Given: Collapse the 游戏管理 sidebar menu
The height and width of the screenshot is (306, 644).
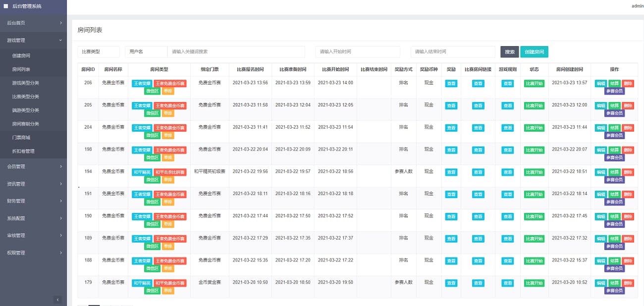Looking at the screenshot, I should pyautogui.click(x=33, y=40).
